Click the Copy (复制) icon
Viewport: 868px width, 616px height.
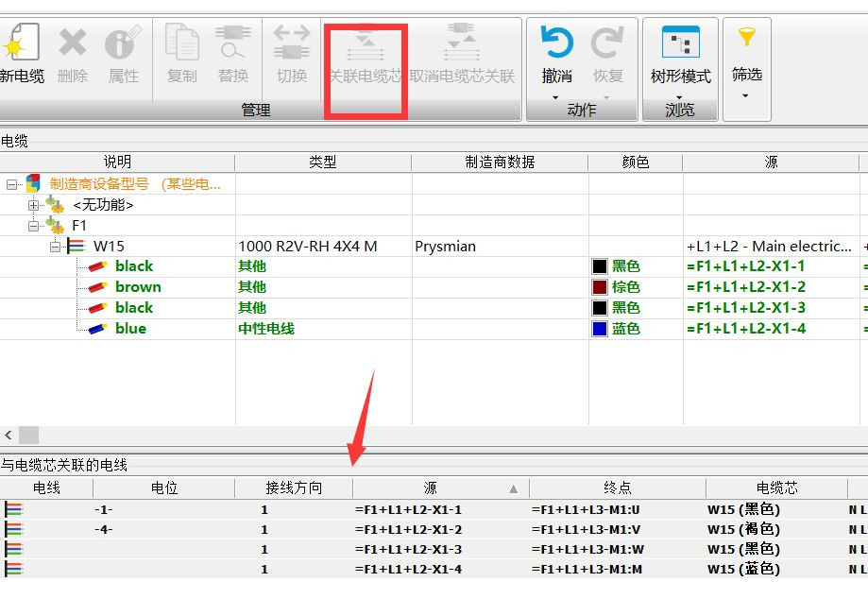[182, 44]
